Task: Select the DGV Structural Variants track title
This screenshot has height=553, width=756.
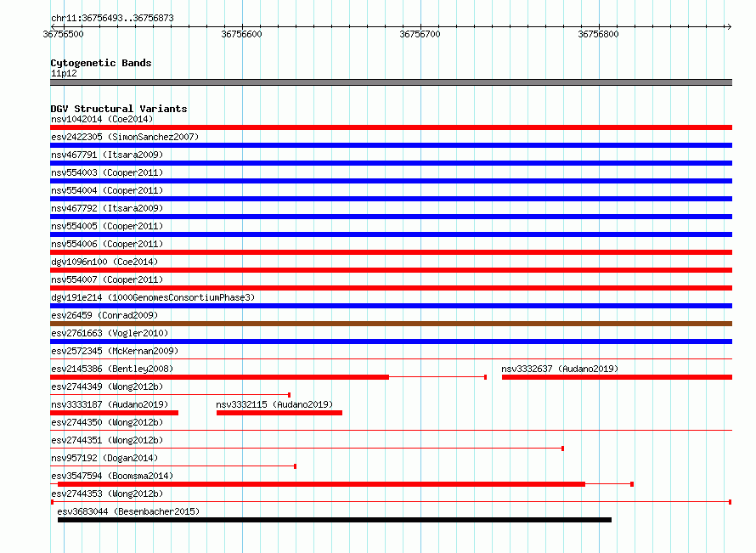Action: (x=119, y=109)
